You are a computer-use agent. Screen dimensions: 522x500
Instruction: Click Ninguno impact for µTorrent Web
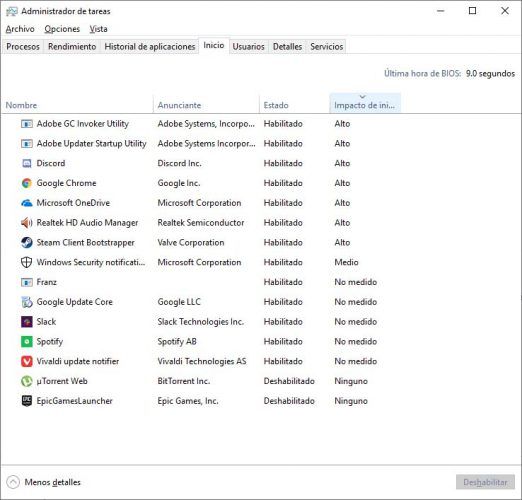click(x=351, y=381)
